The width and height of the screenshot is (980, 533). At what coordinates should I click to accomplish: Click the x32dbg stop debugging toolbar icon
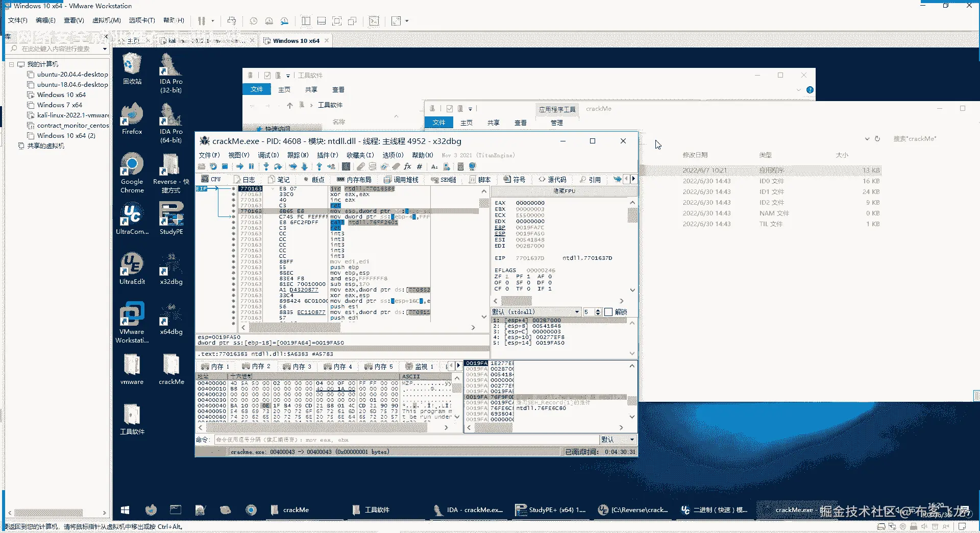click(225, 166)
